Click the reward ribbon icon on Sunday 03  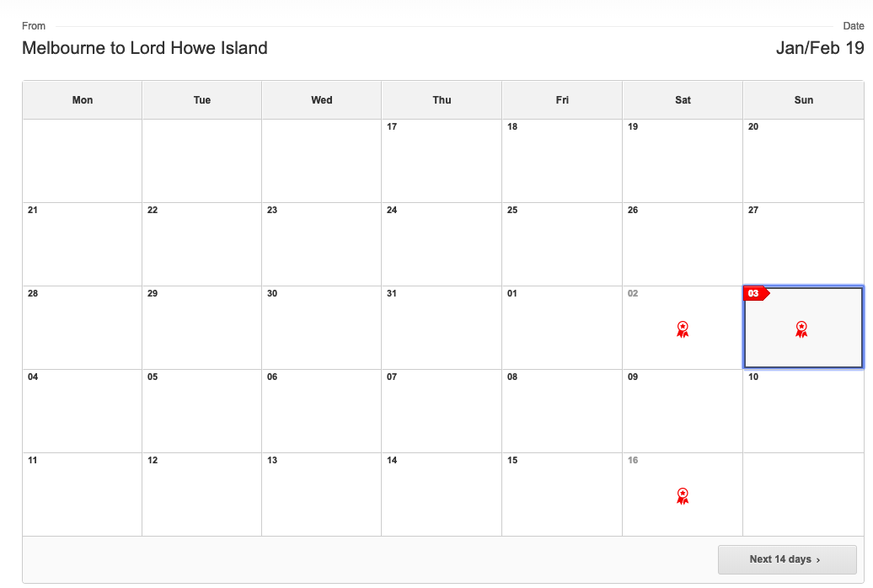pyautogui.click(x=801, y=329)
